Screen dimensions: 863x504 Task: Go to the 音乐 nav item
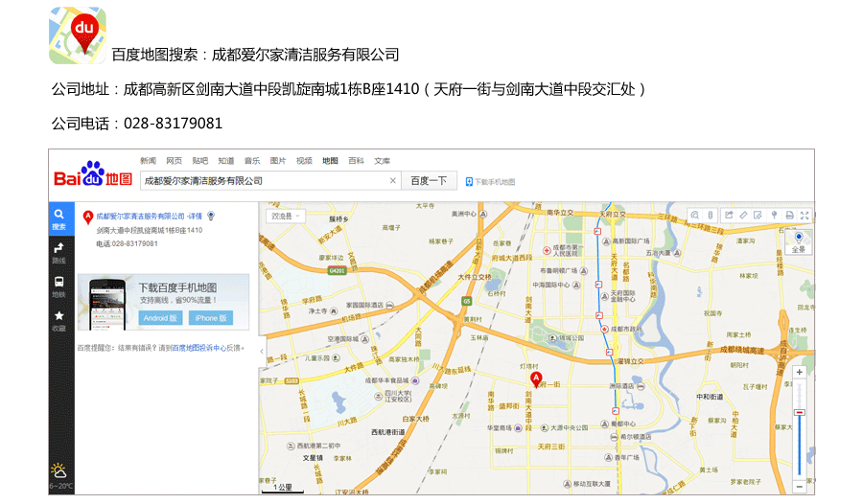coord(252,161)
